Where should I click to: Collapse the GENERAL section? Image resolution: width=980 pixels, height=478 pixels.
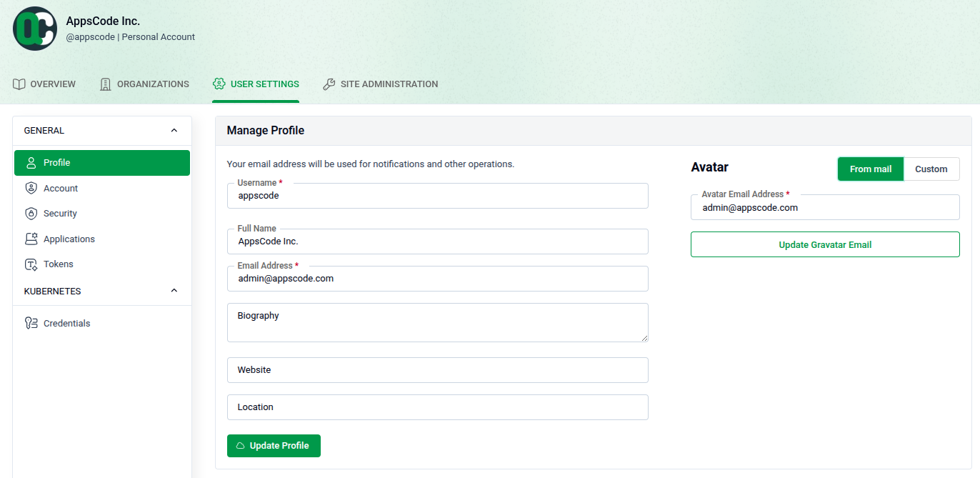[x=174, y=130]
